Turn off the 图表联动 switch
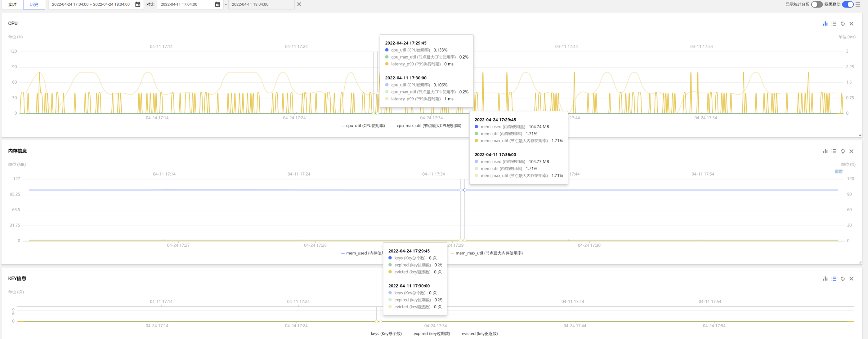868x339 pixels. coord(848,4)
